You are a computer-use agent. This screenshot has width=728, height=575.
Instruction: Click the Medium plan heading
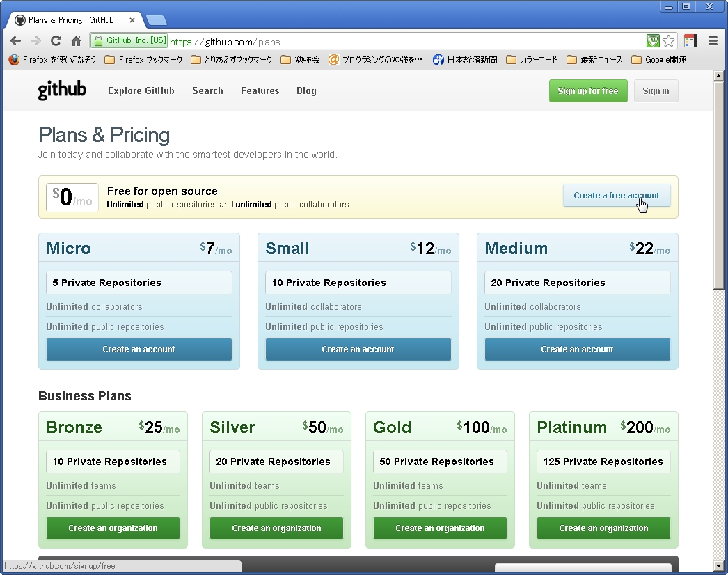[516, 249]
